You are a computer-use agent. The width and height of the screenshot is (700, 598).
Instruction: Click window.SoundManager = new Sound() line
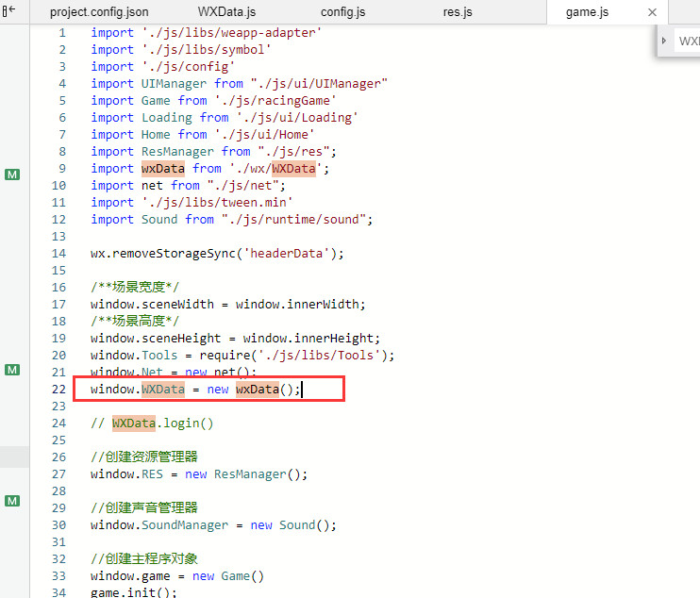point(213,524)
